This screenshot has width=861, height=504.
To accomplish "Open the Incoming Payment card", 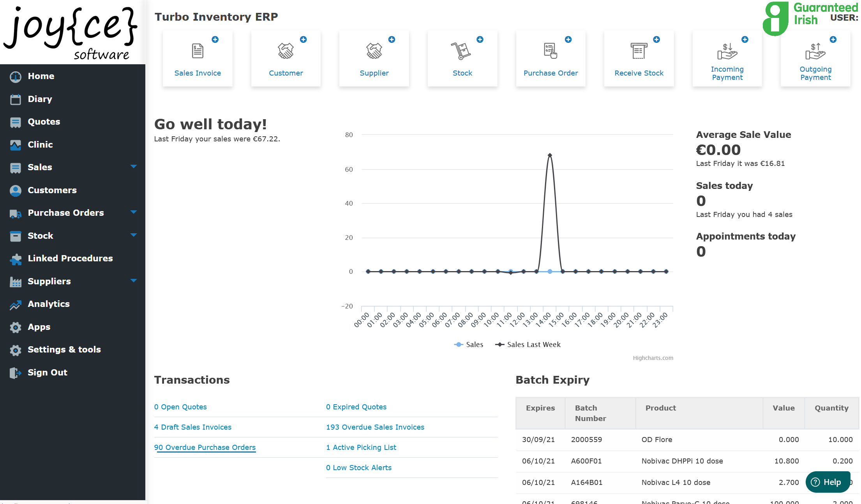I will 727,58.
